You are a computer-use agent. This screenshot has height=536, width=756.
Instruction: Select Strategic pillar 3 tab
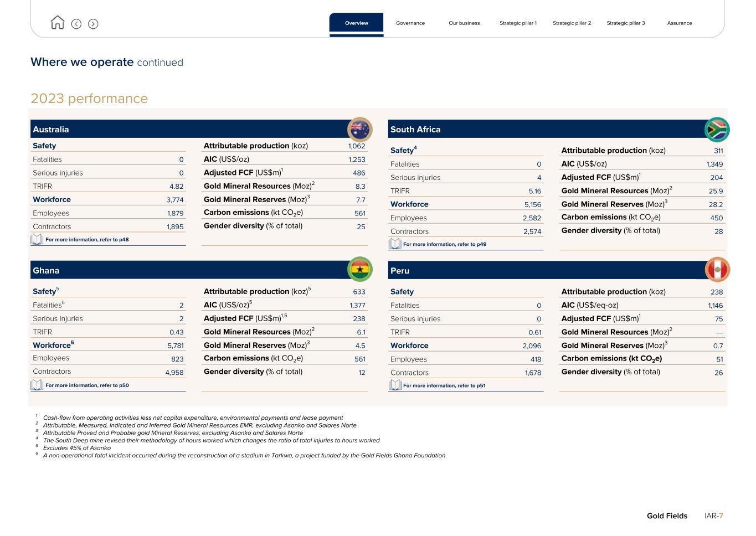[x=625, y=23]
